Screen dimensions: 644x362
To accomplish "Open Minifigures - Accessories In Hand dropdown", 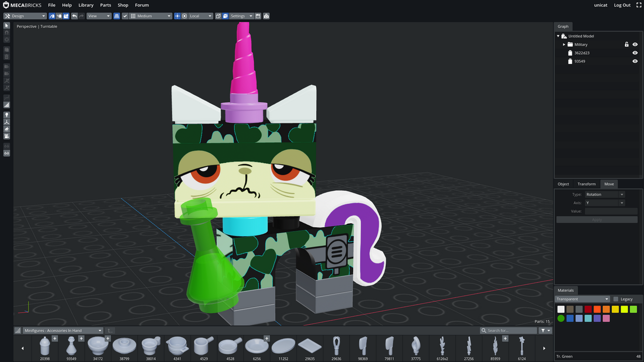I will (63, 330).
